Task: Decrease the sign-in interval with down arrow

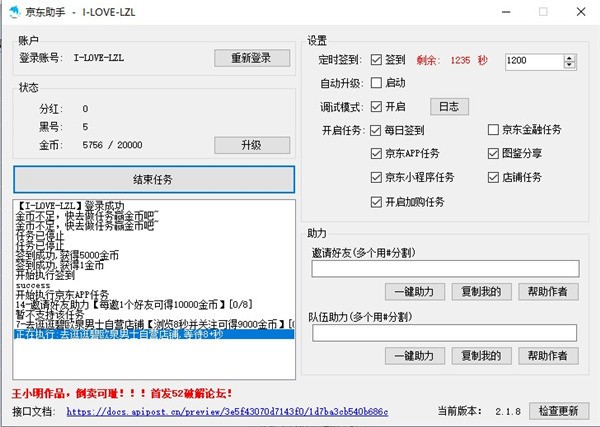Action: [x=569, y=65]
